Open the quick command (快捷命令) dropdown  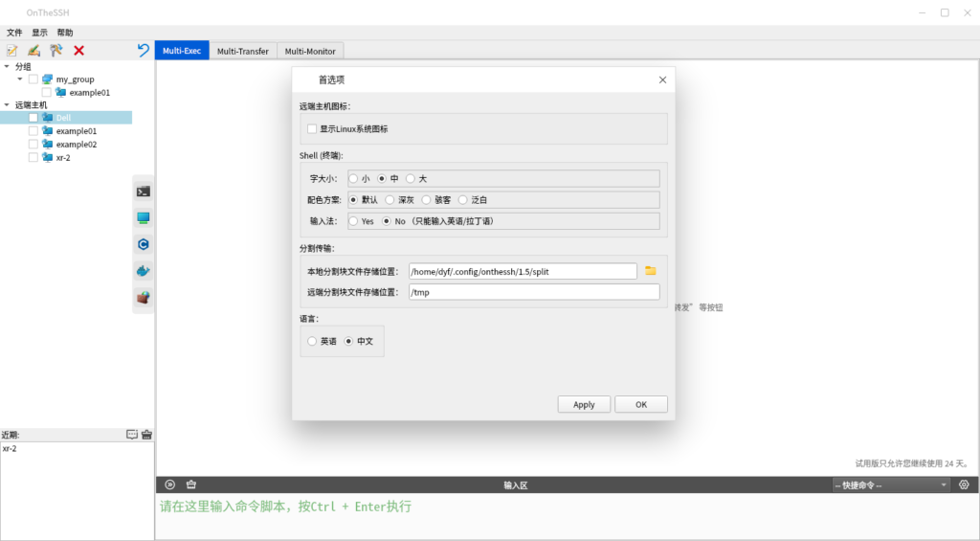[x=890, y=485]
